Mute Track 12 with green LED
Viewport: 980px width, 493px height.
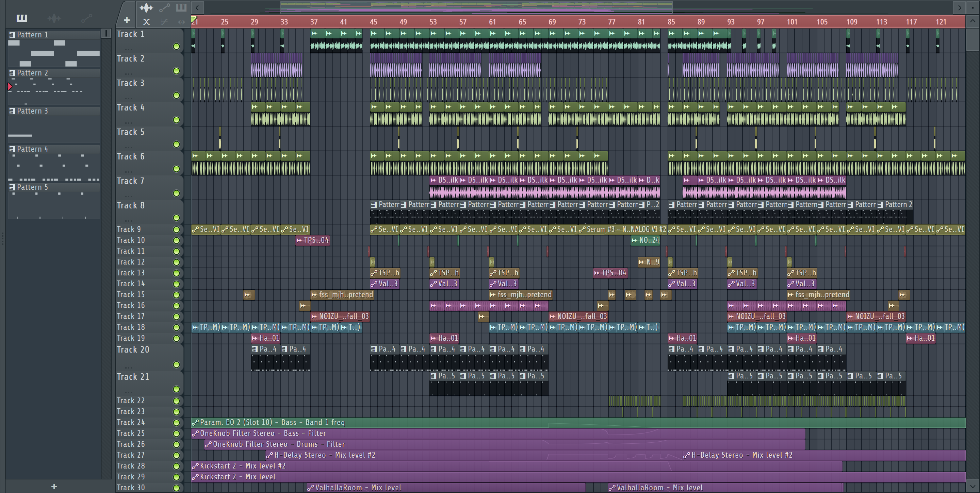176,262
